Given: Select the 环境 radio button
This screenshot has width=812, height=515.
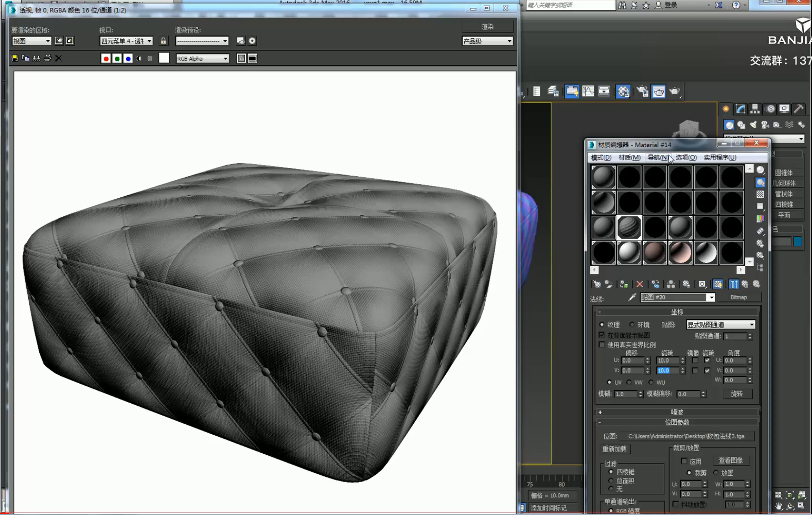Looking at the screenshot, I should coord(632,324).
